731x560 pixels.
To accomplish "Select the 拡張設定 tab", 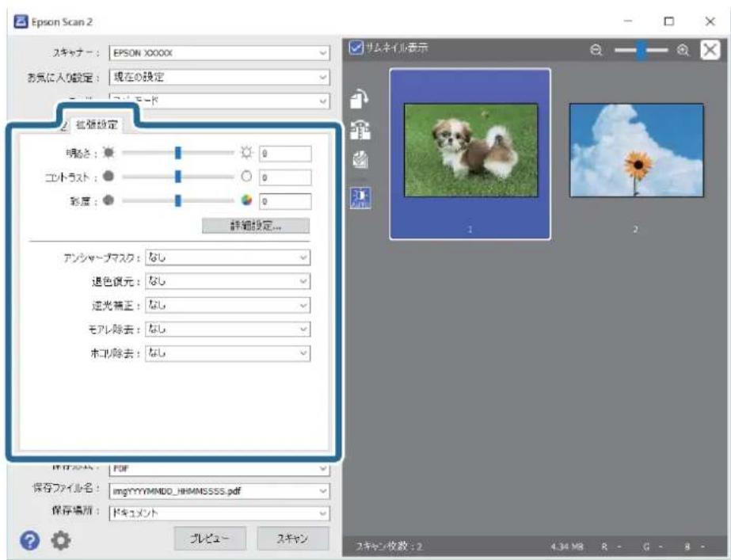I will [97, 124].
